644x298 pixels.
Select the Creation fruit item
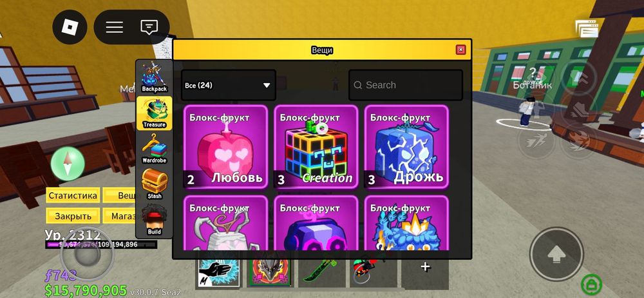(x=316, y=146)
